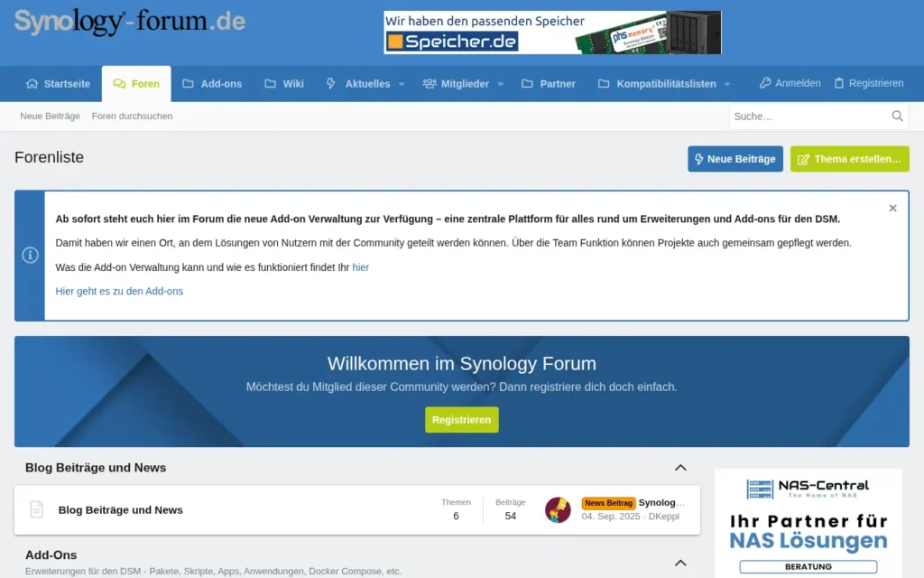924x578 pixels.
Task: Open the Speicher.de banner advertisement
Action: [x=552, y=33]
